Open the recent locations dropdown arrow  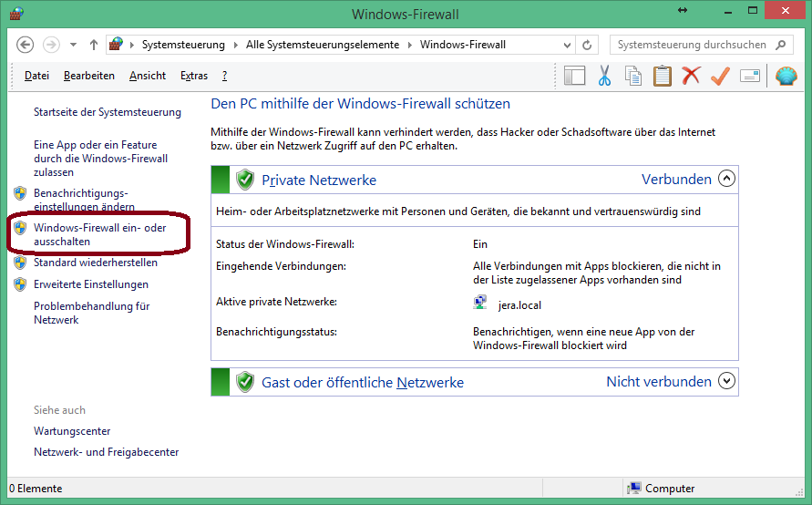pos(73,45)
